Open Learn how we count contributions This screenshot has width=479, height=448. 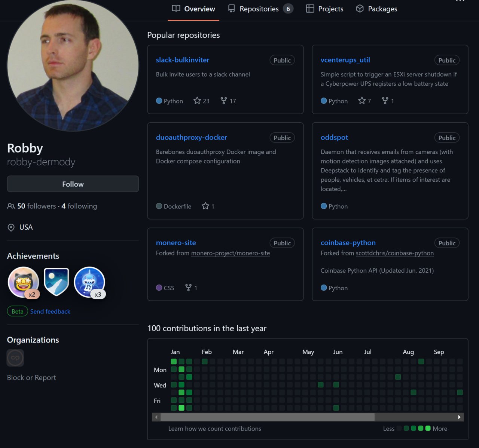tap(215, 429)
